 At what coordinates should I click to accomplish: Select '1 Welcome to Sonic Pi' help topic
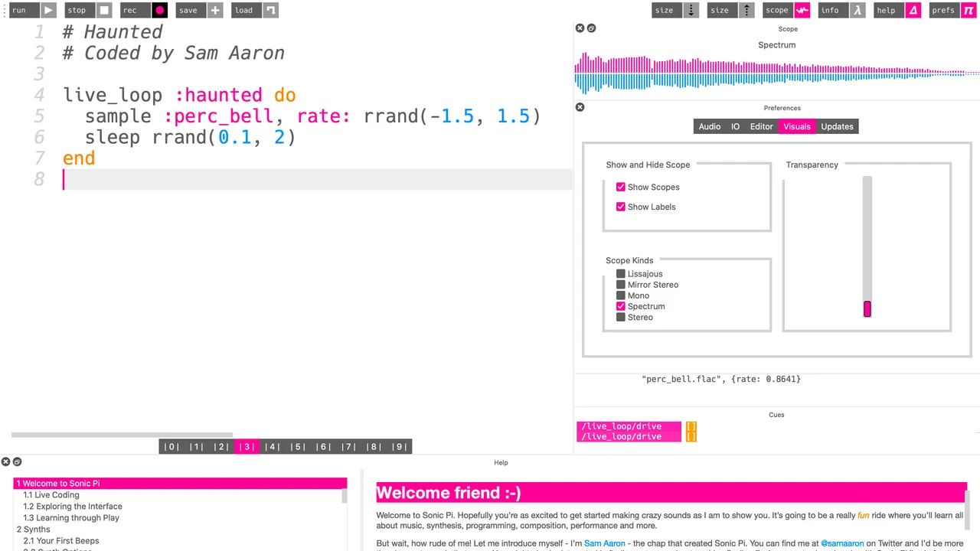click(180, 484)
